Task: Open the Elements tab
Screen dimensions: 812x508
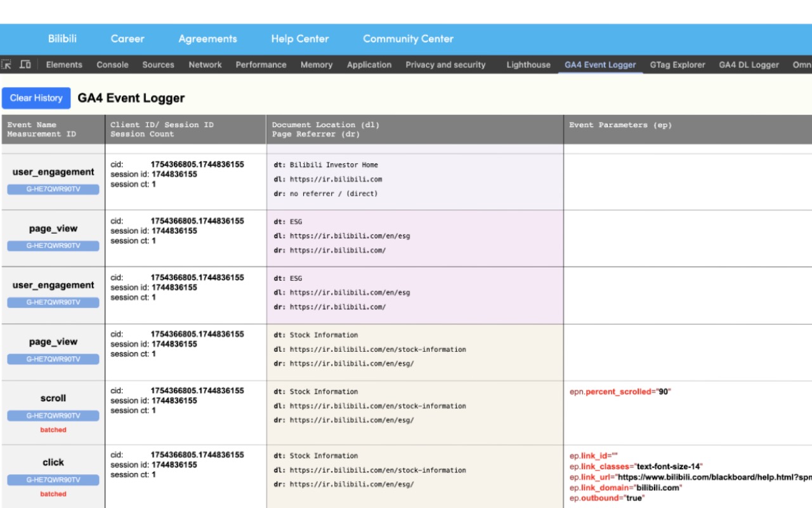Action: [x=64, y=65]
